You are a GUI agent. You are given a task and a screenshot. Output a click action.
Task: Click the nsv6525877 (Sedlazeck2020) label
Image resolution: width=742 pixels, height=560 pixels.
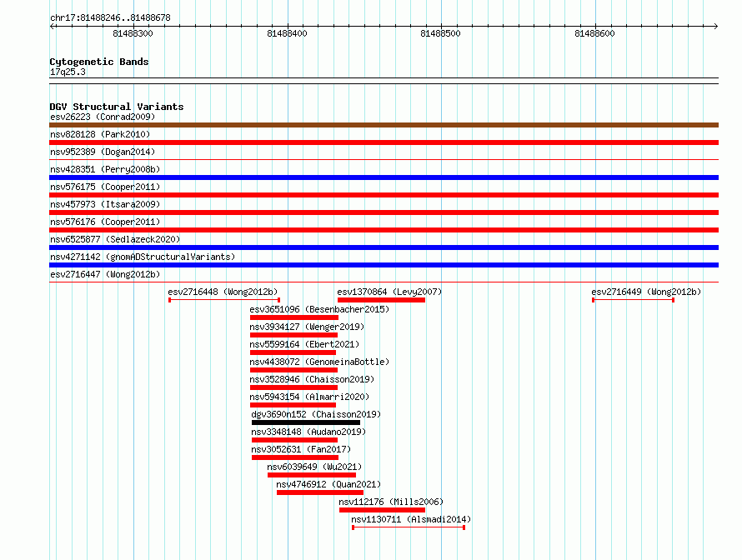115,239
